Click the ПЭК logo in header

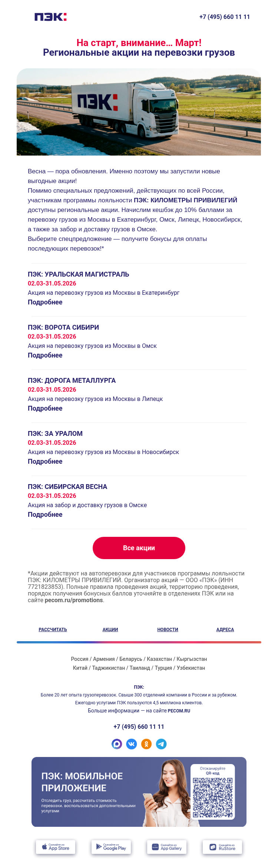coord(50,17)
